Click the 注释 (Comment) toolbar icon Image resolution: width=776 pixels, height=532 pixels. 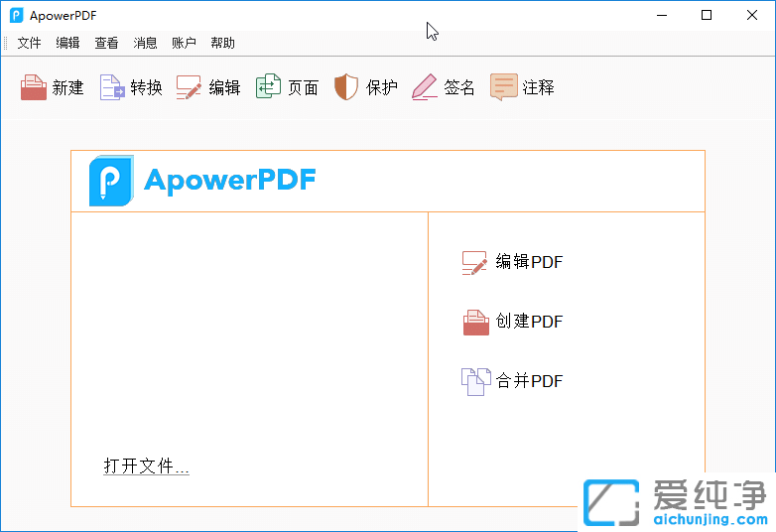(x=504, y=87)
